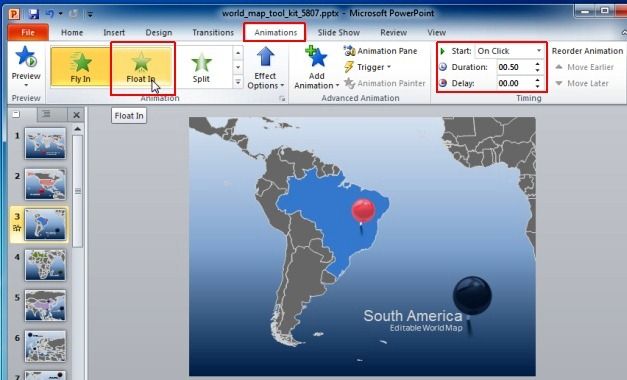Click Move Later in Reorder Animation
Screen dimensions: 627x380
582,83
